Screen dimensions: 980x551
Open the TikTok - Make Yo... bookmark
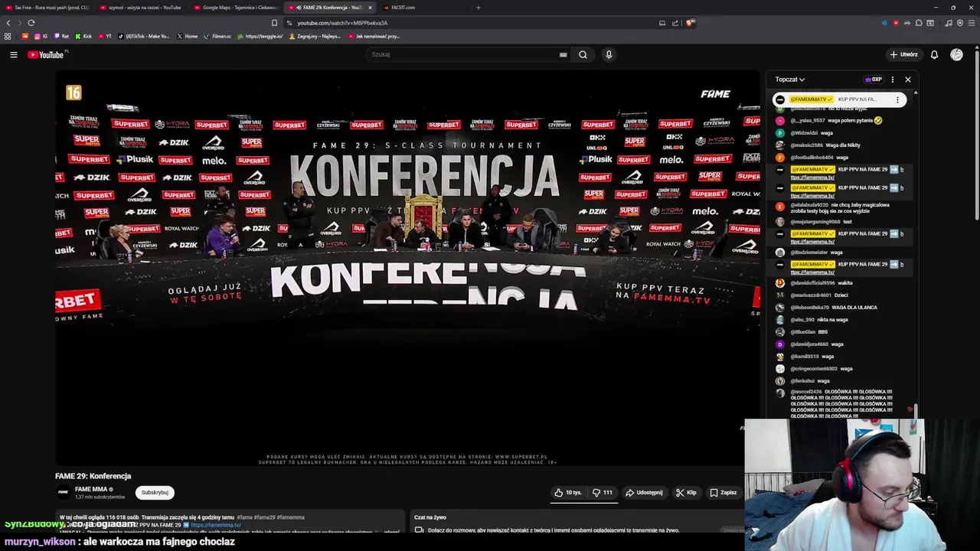pyautogui.click(x=145, y=36)
